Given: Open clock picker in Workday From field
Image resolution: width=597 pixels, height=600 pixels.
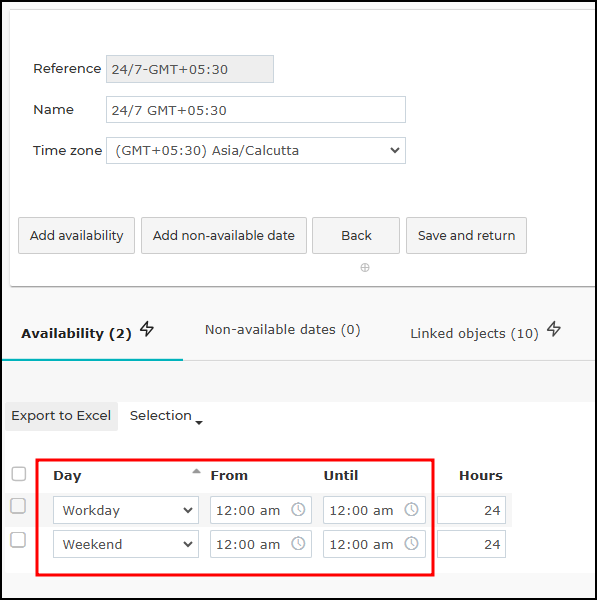Looking at the screenshot, I should (x=298, y=510).
